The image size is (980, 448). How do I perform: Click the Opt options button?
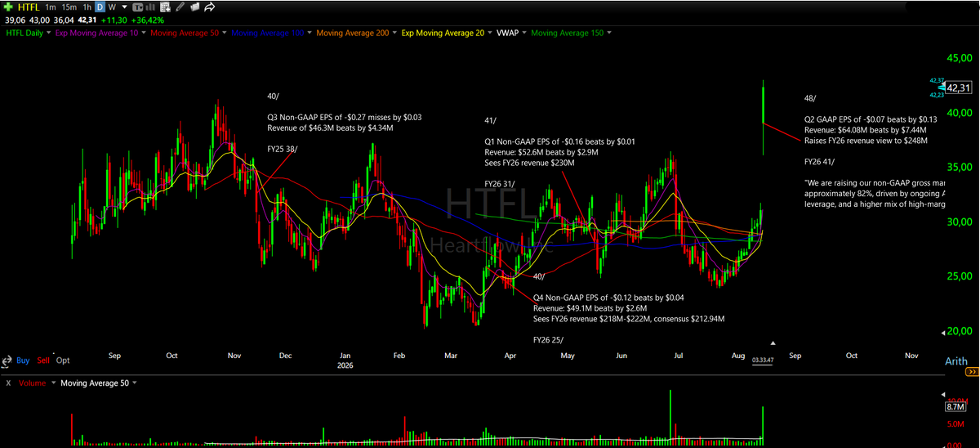tap(63, 361)
